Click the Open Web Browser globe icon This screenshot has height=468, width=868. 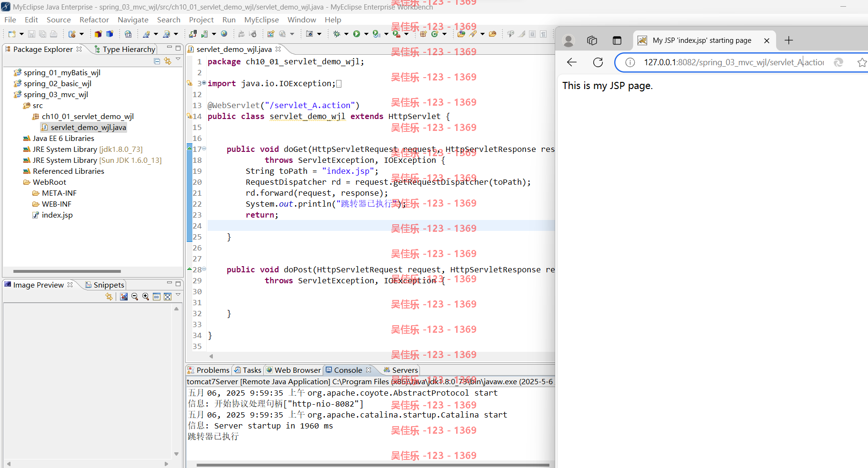224,34
